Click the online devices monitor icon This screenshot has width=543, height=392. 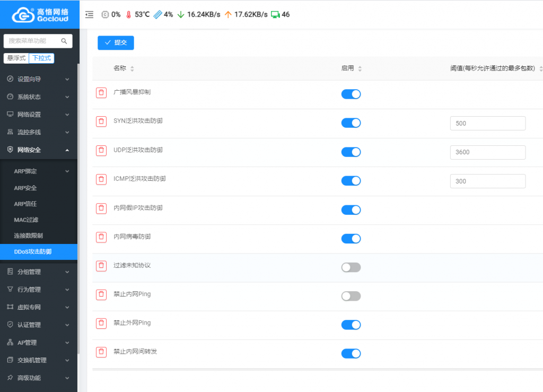tap(275, 15)
